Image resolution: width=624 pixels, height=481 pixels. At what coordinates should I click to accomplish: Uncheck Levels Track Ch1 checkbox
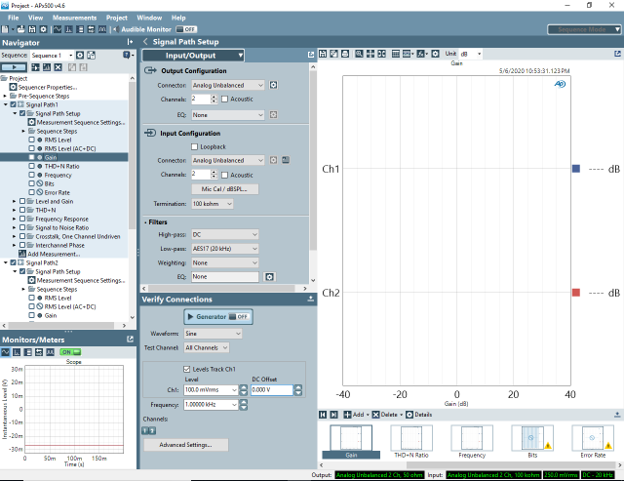click(x=186, y=369)
